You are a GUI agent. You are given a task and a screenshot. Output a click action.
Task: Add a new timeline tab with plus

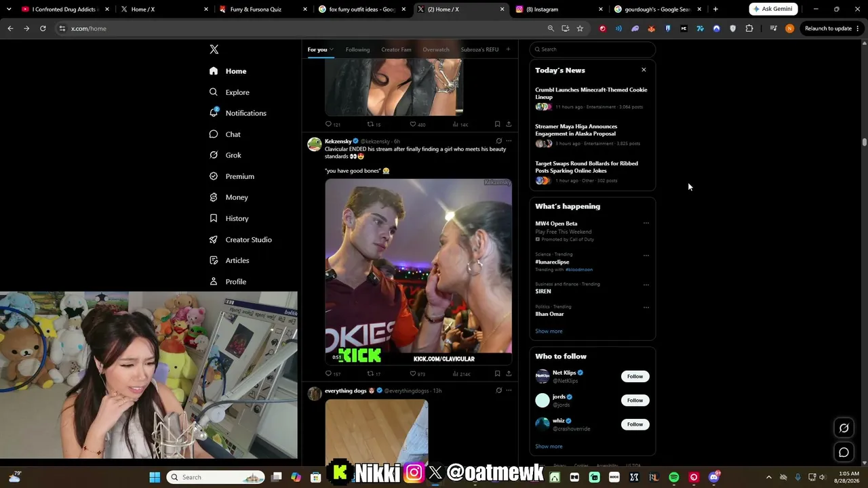(508, 49)
